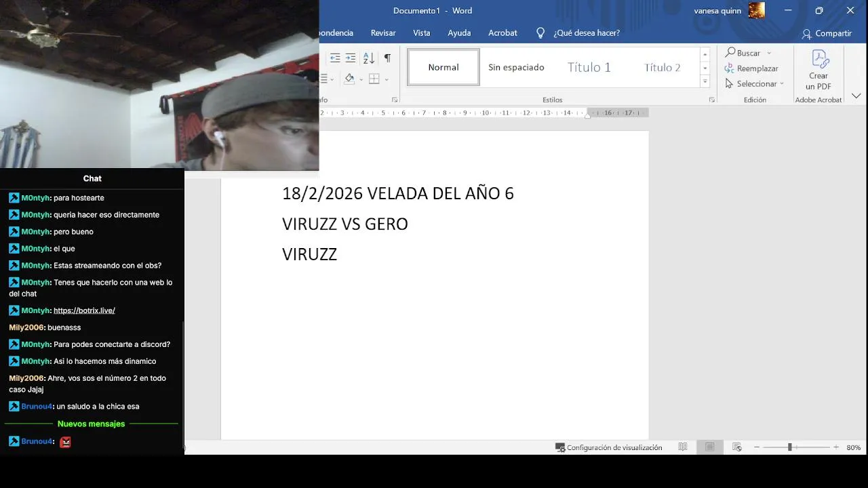Open the Paragraph dialog launcher
868x488 pixels.
(395, 100)
